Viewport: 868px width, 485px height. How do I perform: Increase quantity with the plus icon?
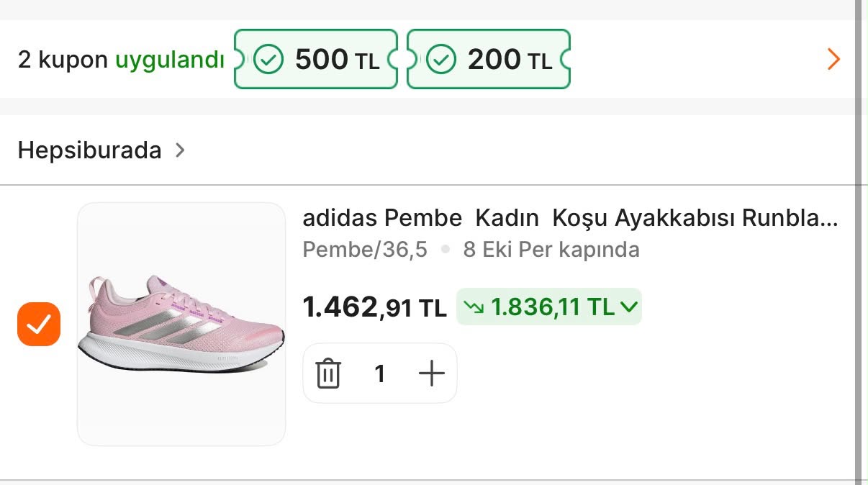pos(432,373)
